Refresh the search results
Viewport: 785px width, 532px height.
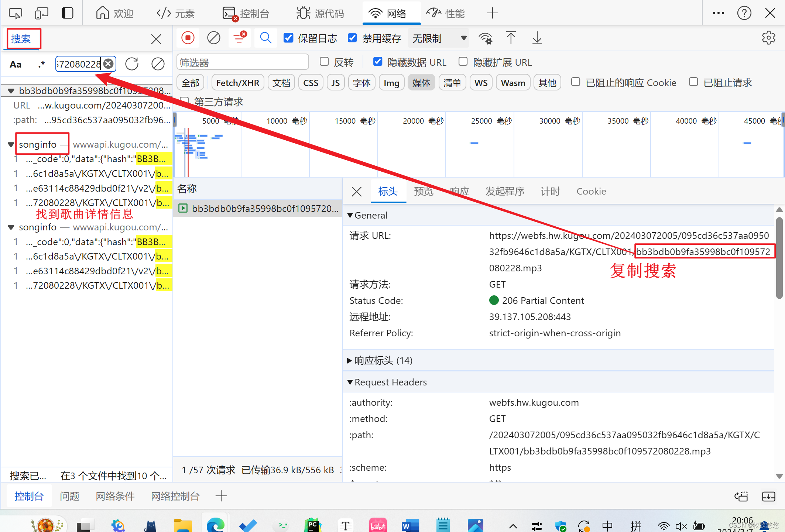click(132, 64)
